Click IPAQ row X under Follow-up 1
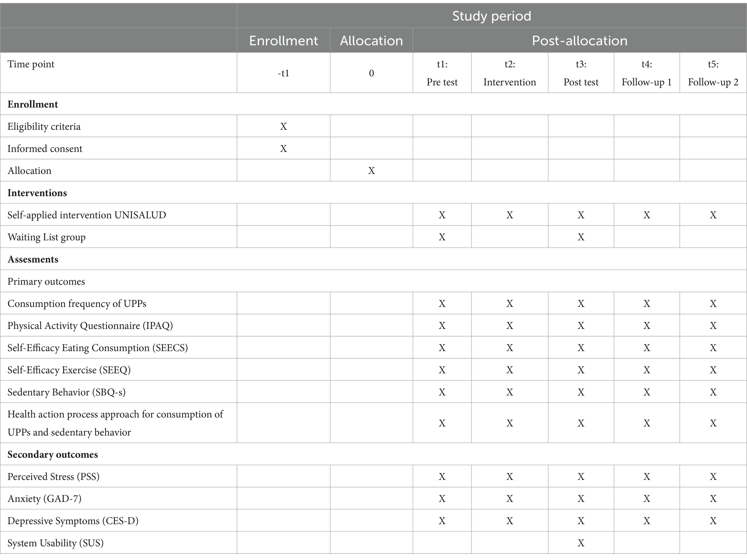Viewport: 747px width, 560px height. pyautogui.click(x=647, y=326)
